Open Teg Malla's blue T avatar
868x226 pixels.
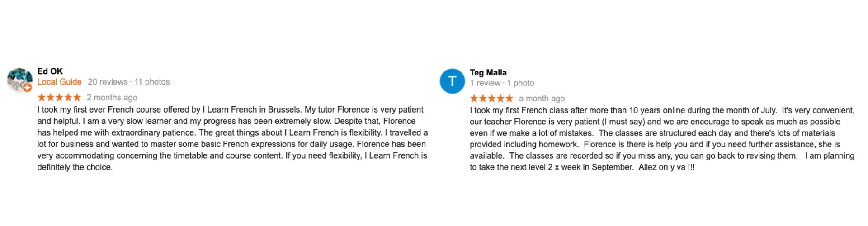pyautogui.click(x=452, y=81)
